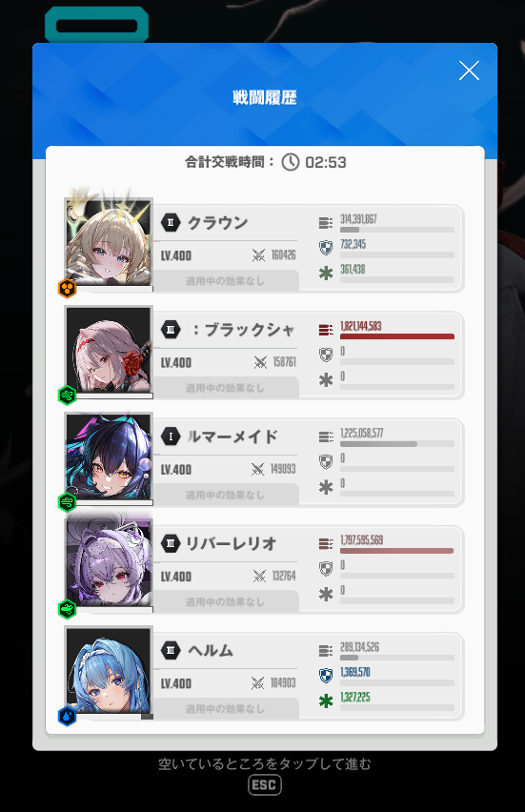525x812 pixels.
Task: Click the iron element badge on クラウン
Action: [x=68, y=289]
